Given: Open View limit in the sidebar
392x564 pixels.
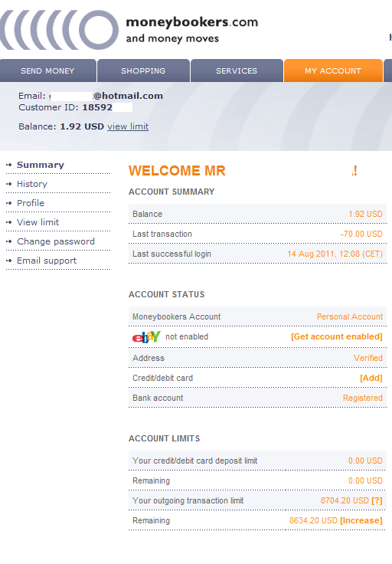Looking at the screenshot, I should 38,222.
